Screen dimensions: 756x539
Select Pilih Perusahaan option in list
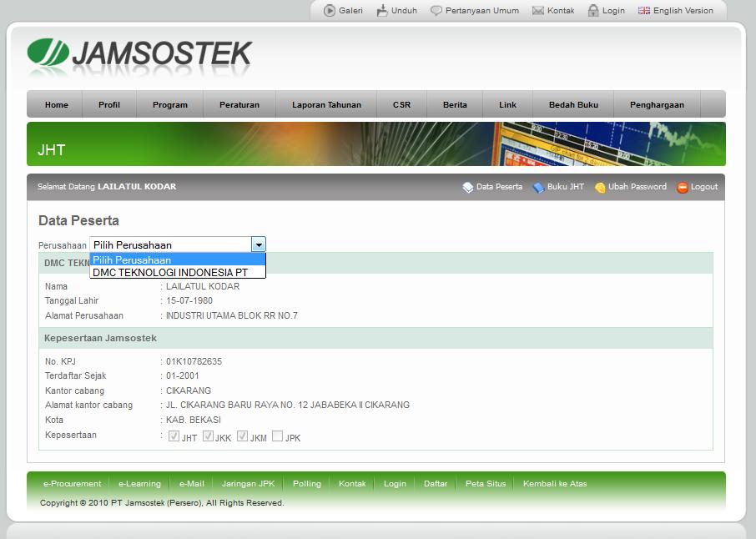tap(178, 259)
